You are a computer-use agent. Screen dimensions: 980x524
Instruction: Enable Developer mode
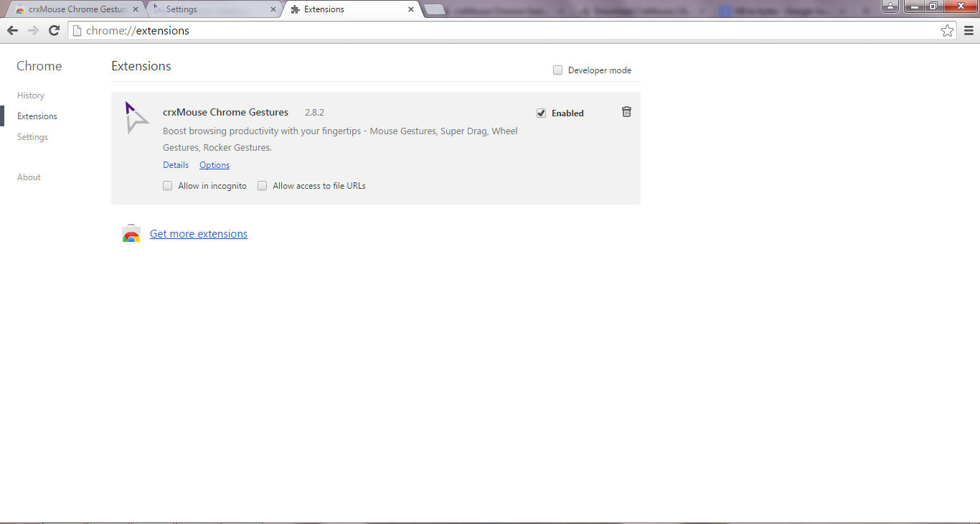[x=557, y=70]
